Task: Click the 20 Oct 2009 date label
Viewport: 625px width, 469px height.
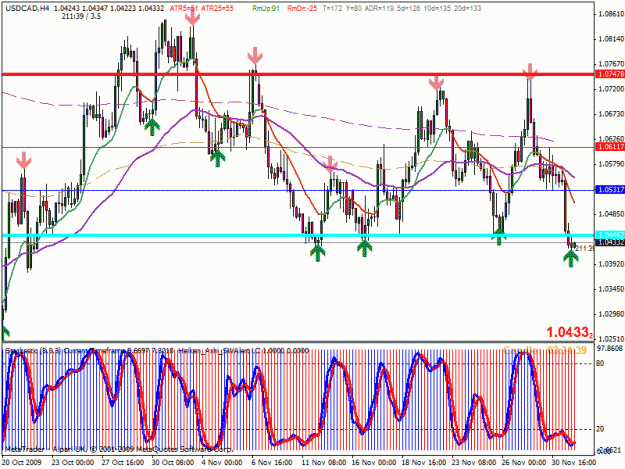Action: [22, 463]
